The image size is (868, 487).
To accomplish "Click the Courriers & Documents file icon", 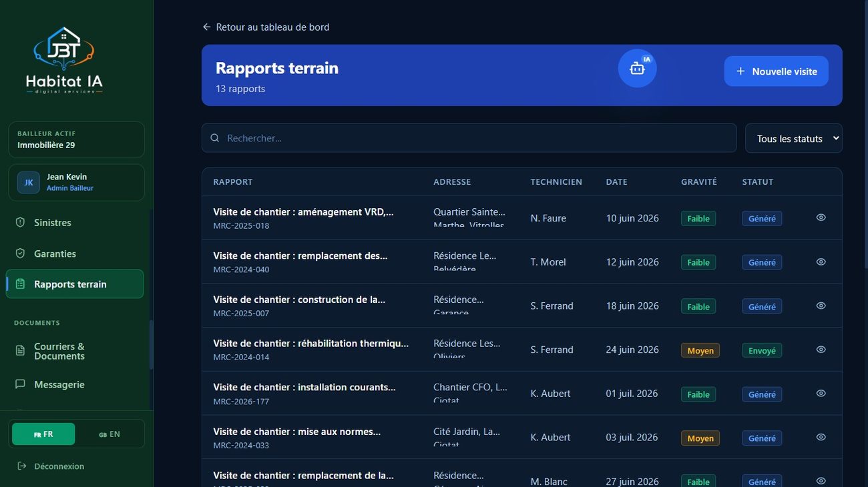I will click(x=20, y=351).
